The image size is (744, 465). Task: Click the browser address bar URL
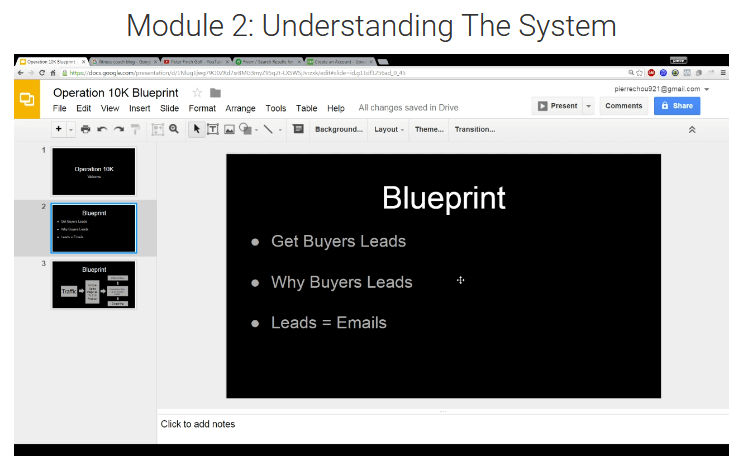coord(238,73)
